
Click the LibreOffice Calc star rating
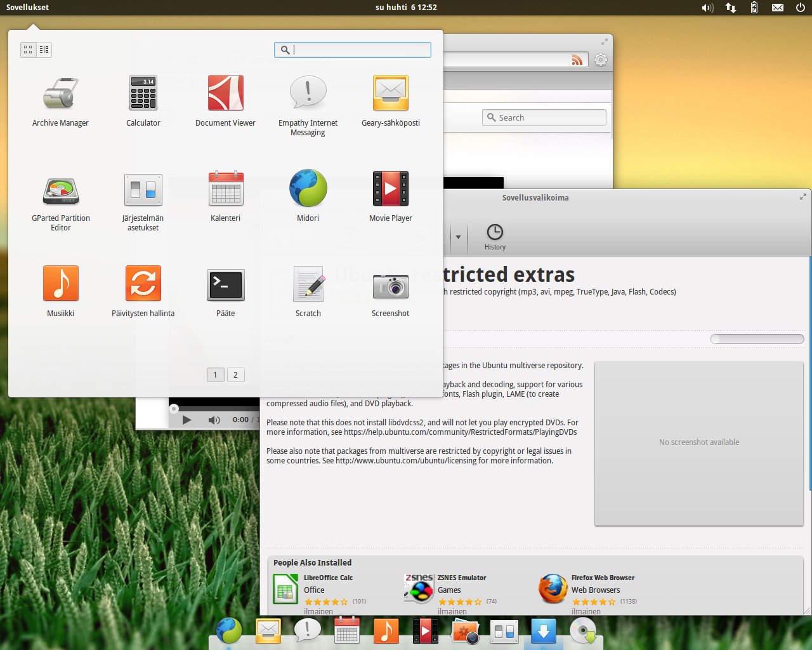tap(326, 602)
